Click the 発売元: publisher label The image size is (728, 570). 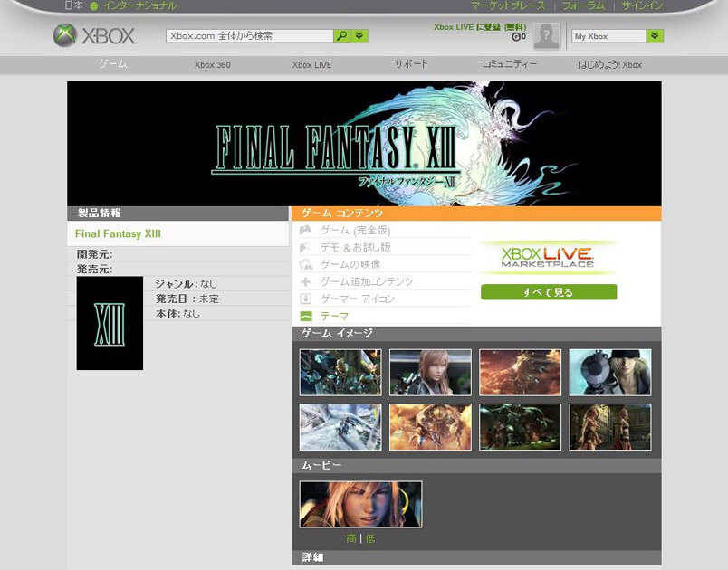pos(95,269)
